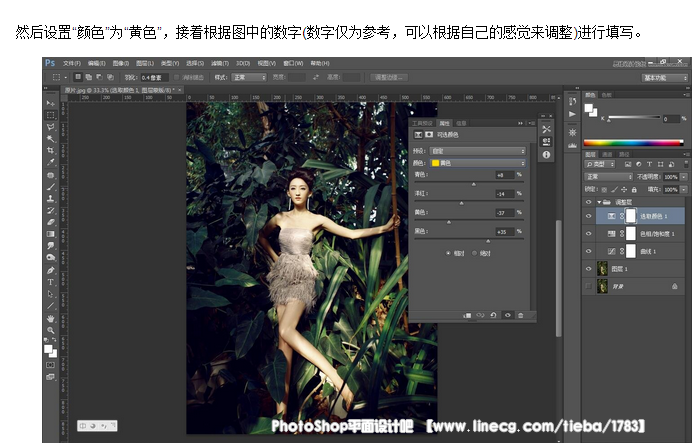Hide the 选取颜色 1 layer
This screenshot has width=695, height=443.
[589, 216]
